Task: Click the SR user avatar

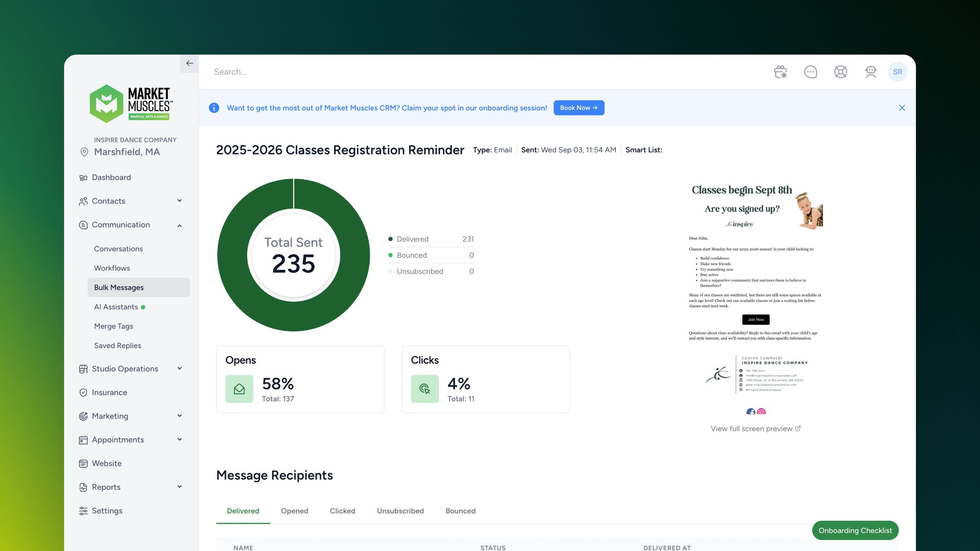Action: [897, 72]
